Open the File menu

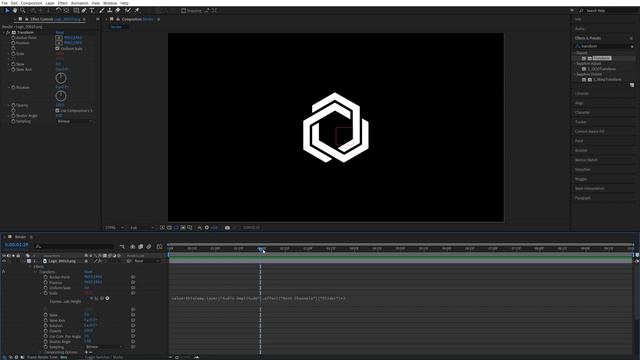pyautogui.click(x=4, y=3)
